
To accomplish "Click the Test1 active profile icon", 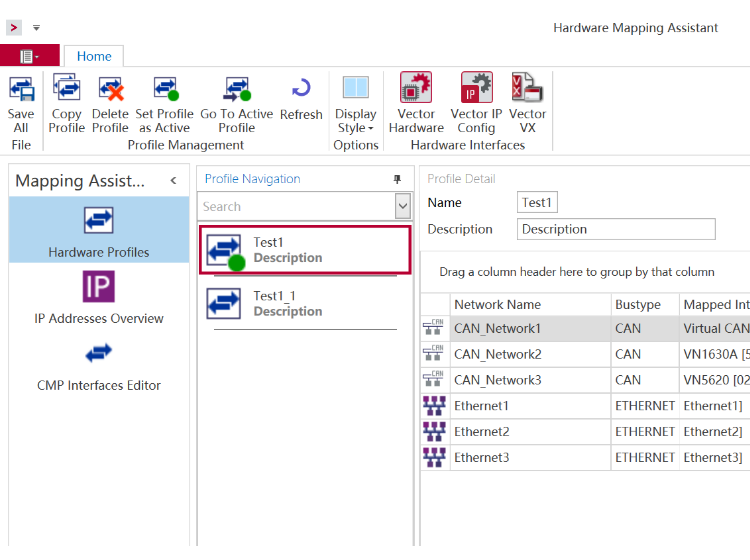I will 225,252.
